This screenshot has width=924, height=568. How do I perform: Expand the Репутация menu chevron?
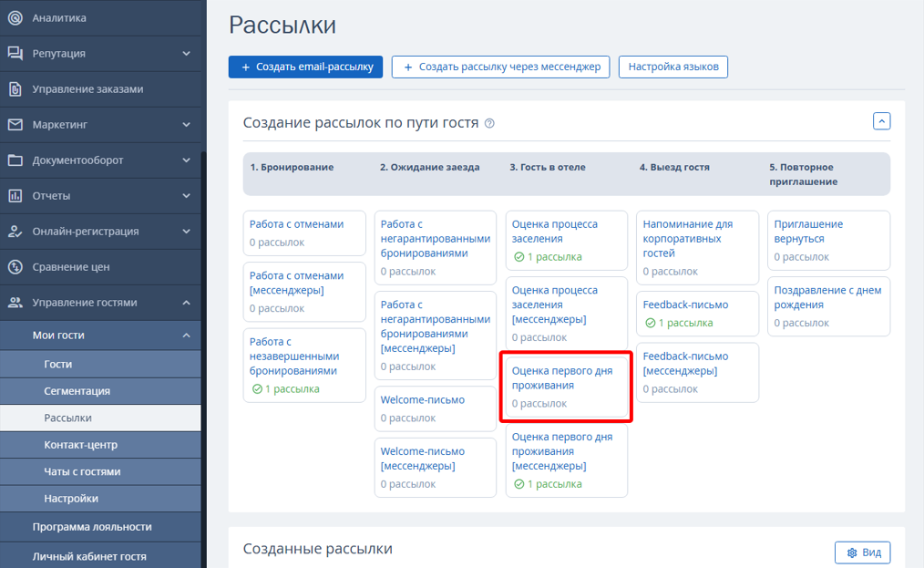click(x=186, y=53)
